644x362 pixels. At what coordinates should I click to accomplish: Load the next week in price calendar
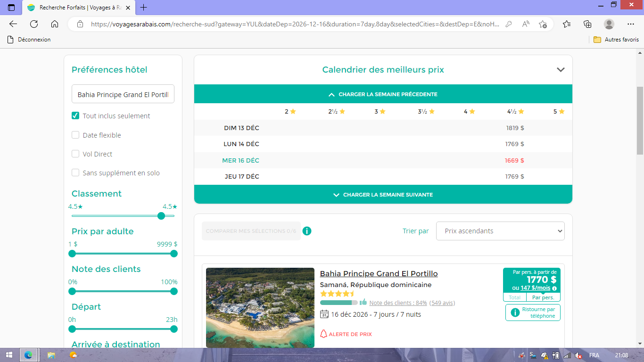[383, 195]
